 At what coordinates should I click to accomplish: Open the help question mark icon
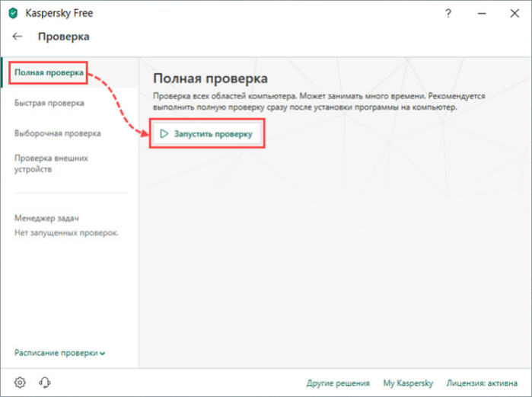pyautogui.click(x=448, y=13)
